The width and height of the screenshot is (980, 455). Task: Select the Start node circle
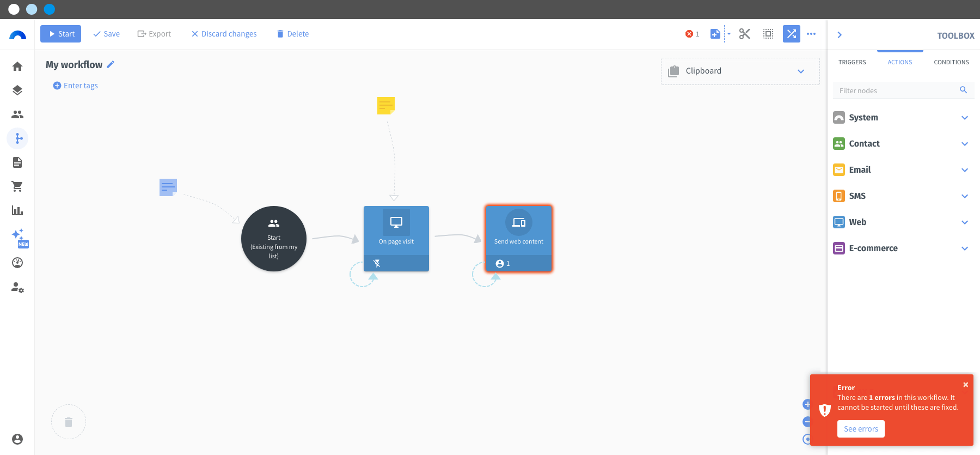(x=274, y=239)
